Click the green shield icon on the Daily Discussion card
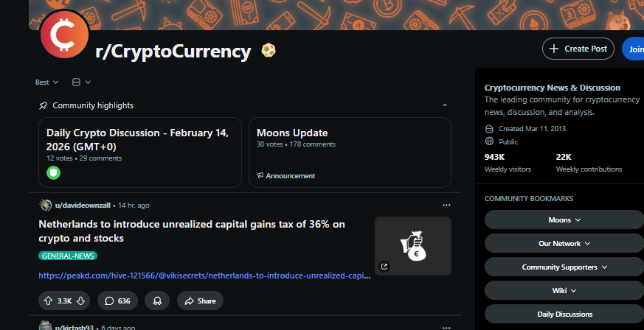The height and width of the screenshot is (330, 644). pos(53,173)
